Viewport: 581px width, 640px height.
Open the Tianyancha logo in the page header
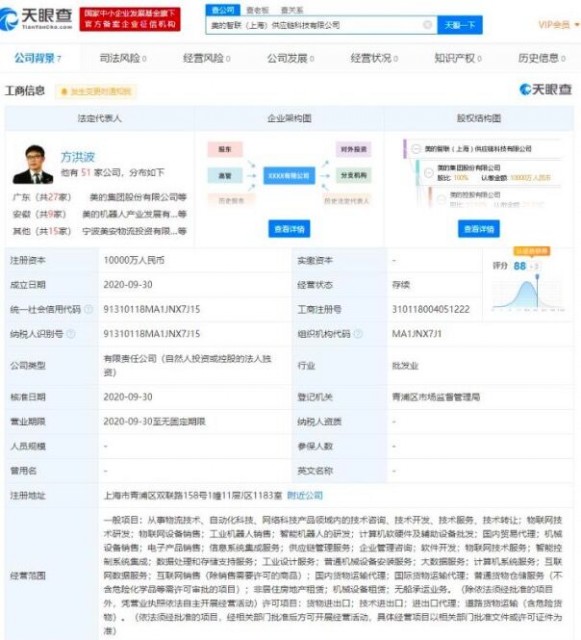click(36, 18)
